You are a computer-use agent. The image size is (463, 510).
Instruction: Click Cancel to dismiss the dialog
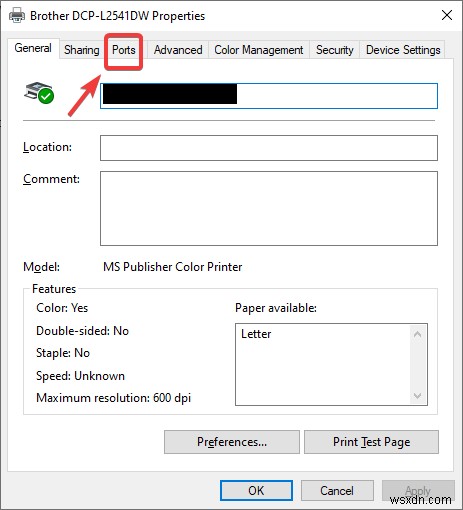pyautogui.click(x=337, y=491)
